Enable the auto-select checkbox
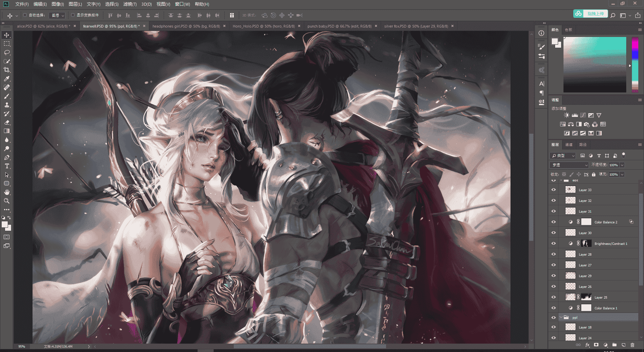The height and width of the screenshot is (352, 644). [25, 15]
